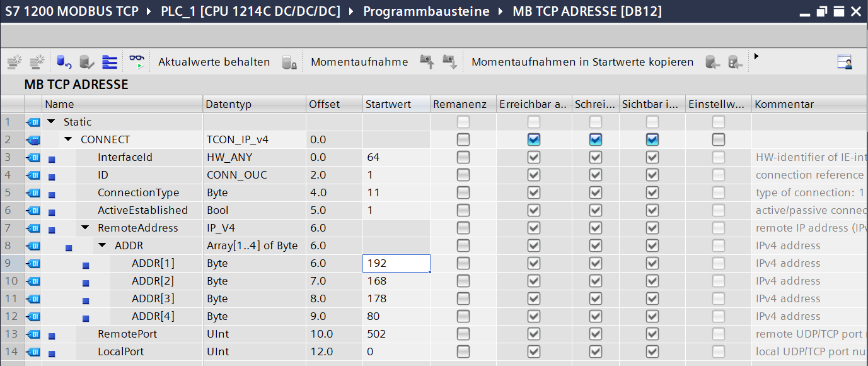Click the CONN_OUC data type cell

(255, 175)
